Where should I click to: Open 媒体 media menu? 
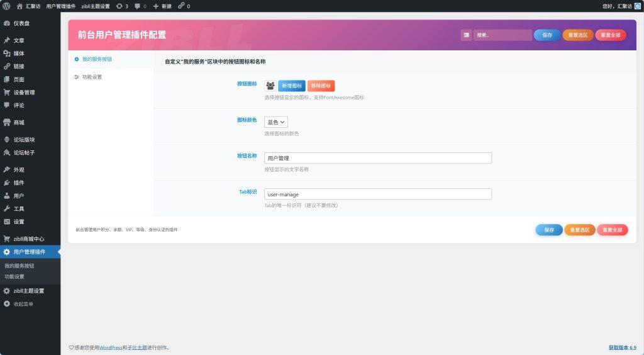[x=30, y=54]
